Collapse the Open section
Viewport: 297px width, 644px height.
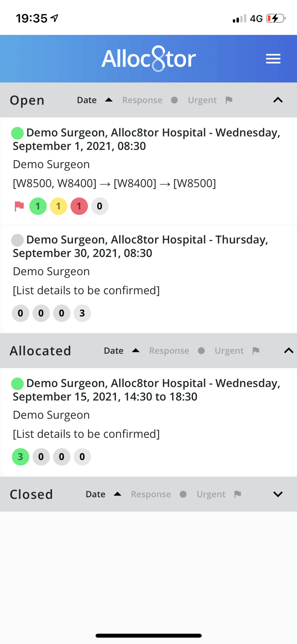coord(277,100)
